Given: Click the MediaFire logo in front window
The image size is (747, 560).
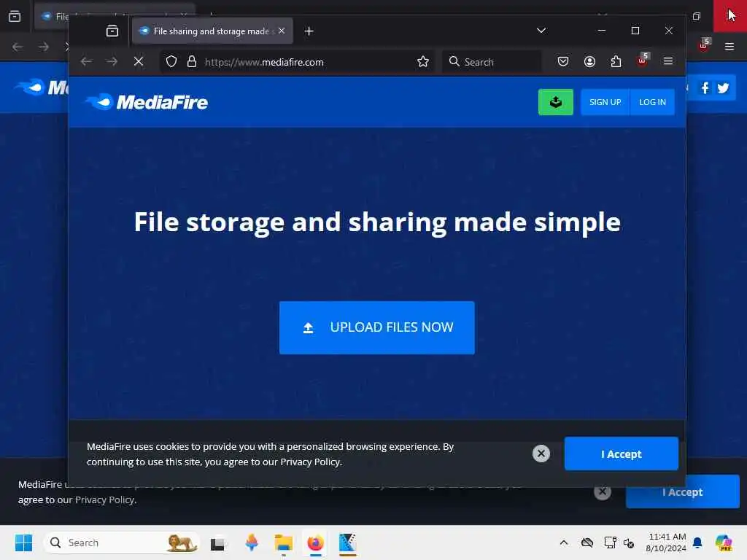Looking at the screenshot, I should coord(147,102).
